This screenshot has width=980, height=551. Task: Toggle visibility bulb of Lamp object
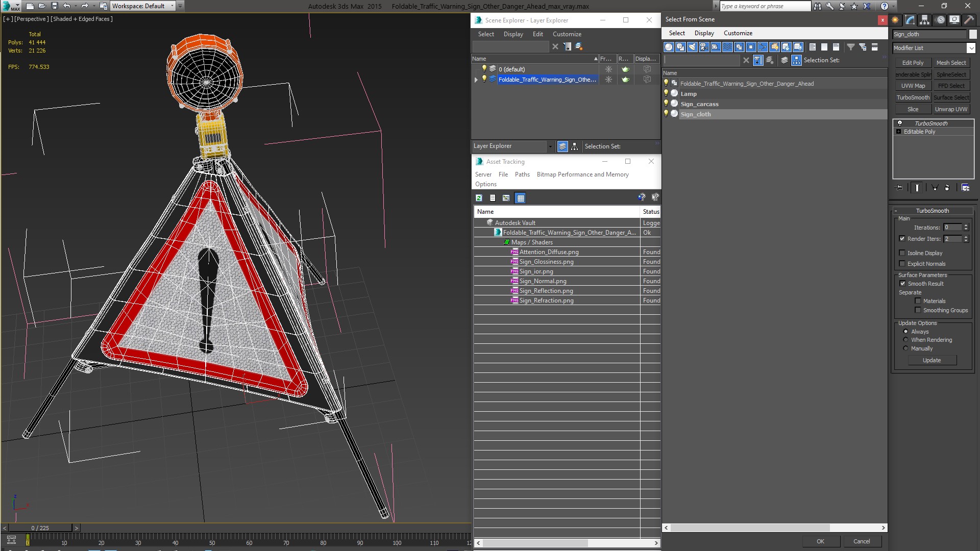[666, 93]
